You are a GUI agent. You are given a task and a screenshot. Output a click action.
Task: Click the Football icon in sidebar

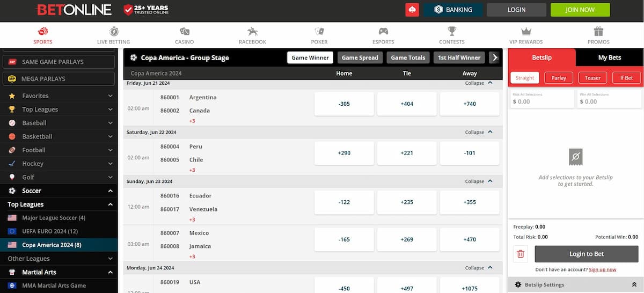pyautogui.click(x=12, y=150)
